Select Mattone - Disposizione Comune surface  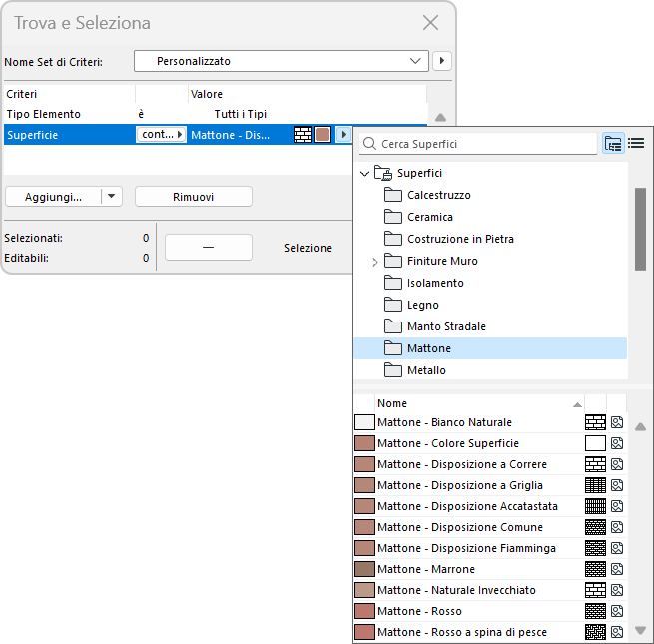point(460,527)
